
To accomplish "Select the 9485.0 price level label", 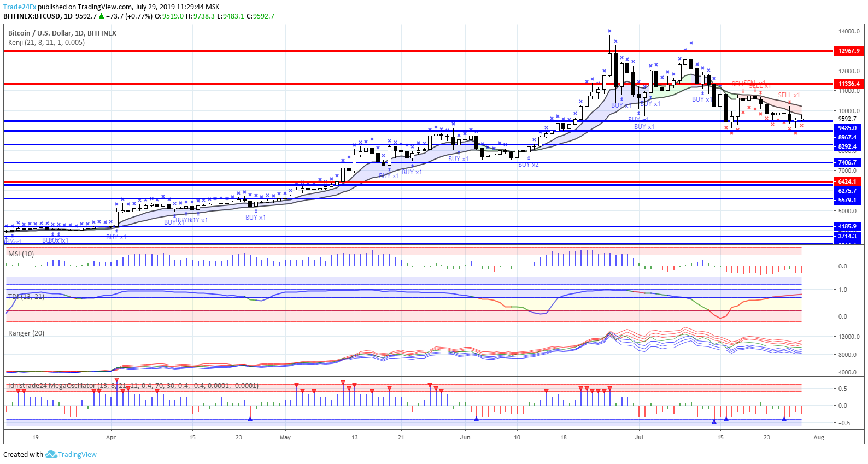I will [x=848, y=128].
